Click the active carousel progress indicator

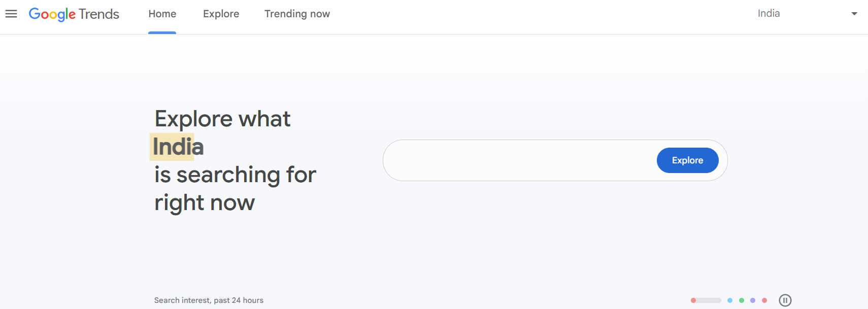(x=706, y=300)
